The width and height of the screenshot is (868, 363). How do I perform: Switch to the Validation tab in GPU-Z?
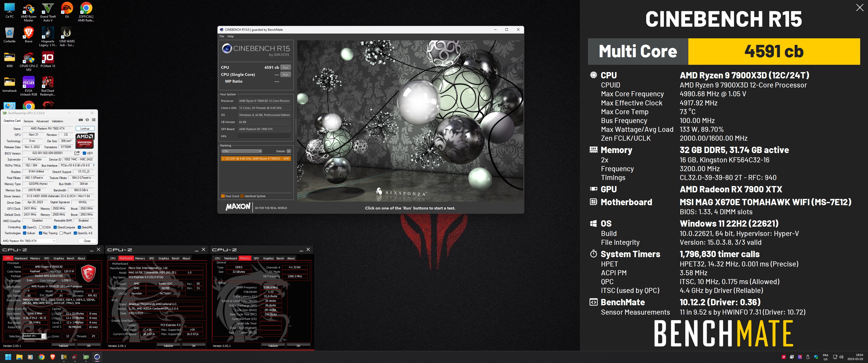point(57,121)
